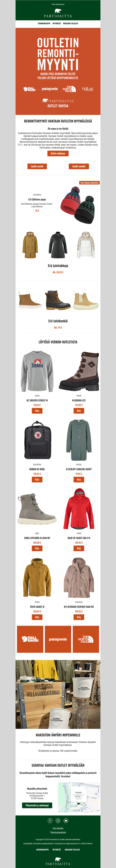Open the YouTube icon in the footer
Image resolution: width=116 pixels, height=868 pixels.
coord(66,820)
